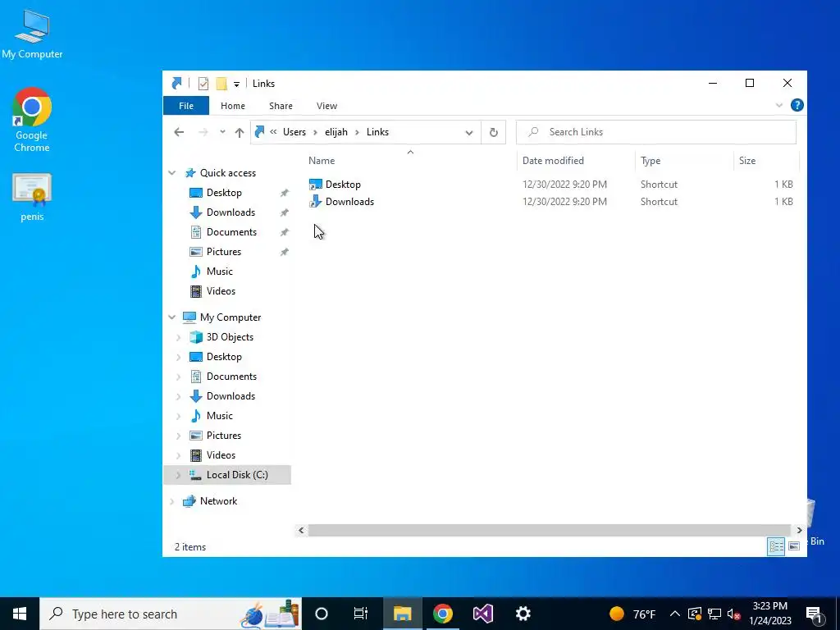The height and width of the screenshot is (630, 840).
Task: Show hidden system tray icons
Action: click(x=675, y=614)
